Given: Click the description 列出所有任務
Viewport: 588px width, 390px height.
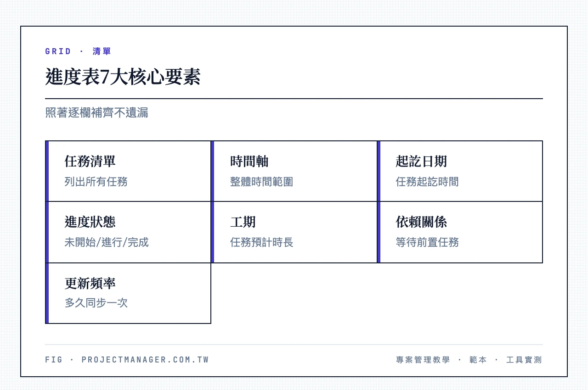Looking at the screenshot, I should click(96, 182).
